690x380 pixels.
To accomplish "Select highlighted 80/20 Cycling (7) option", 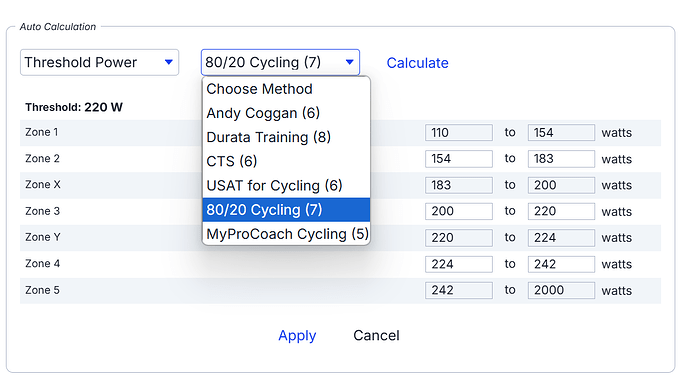I will [x=286, y=210].
